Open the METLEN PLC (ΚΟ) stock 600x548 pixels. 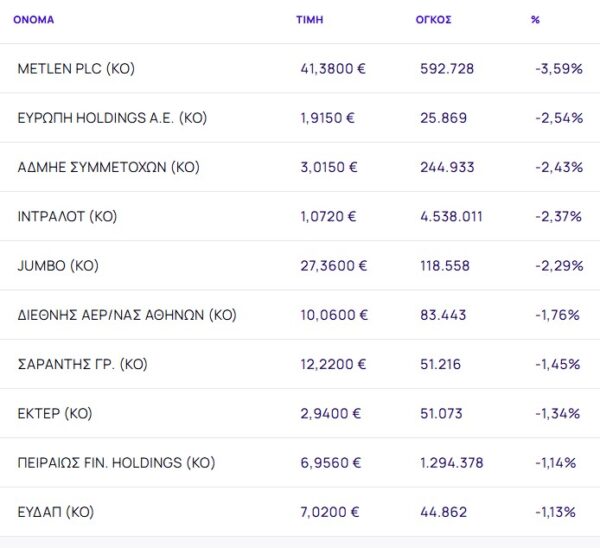tap(76, 69)
